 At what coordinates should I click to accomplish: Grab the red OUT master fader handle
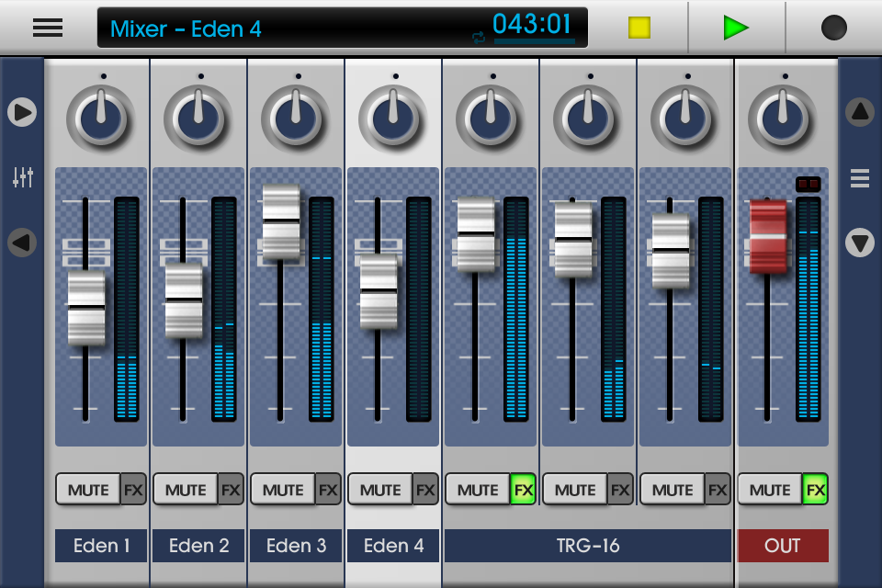click(768, 236)
